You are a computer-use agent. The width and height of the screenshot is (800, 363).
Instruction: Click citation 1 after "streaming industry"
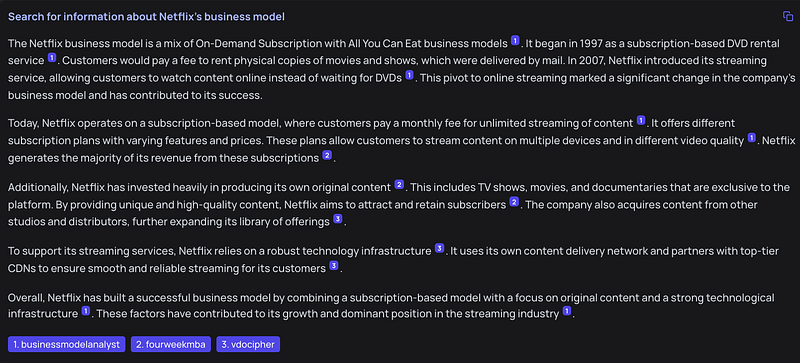click(x=567, y=311)
